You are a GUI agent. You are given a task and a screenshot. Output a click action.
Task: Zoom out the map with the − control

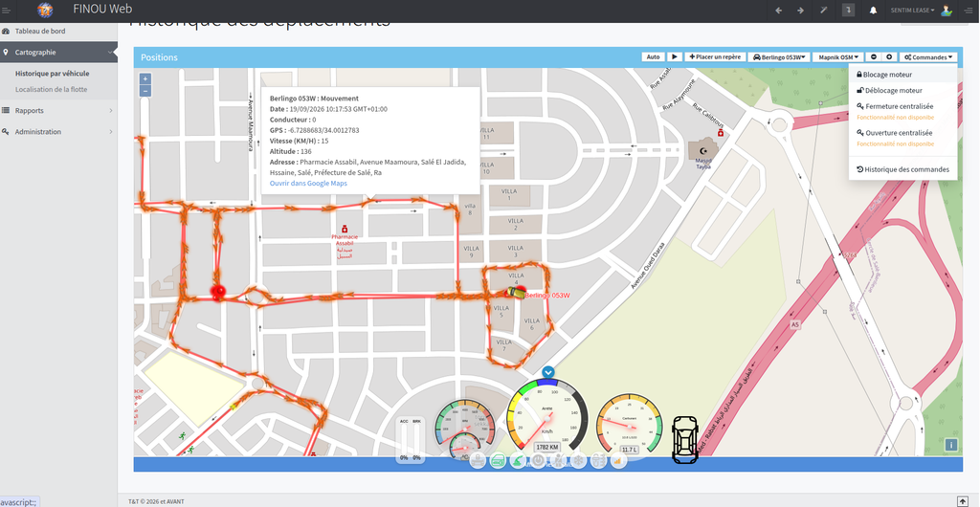pos(145,91)
